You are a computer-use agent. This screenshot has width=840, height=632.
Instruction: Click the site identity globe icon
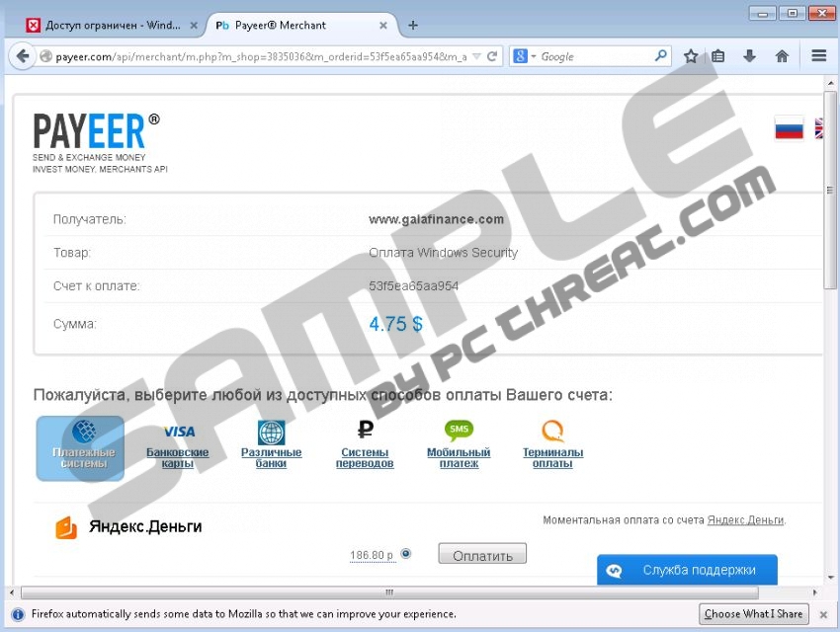[x=46, y=56]
